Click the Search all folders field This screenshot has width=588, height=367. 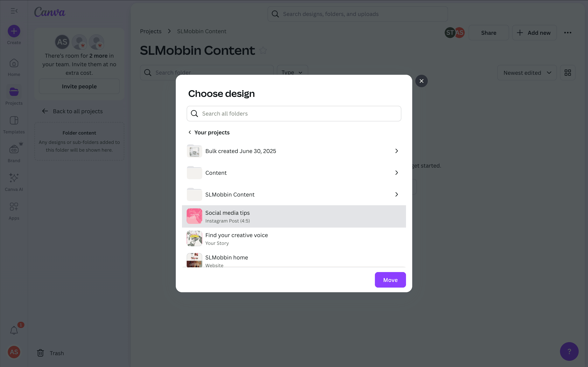[x=294, y=114]
